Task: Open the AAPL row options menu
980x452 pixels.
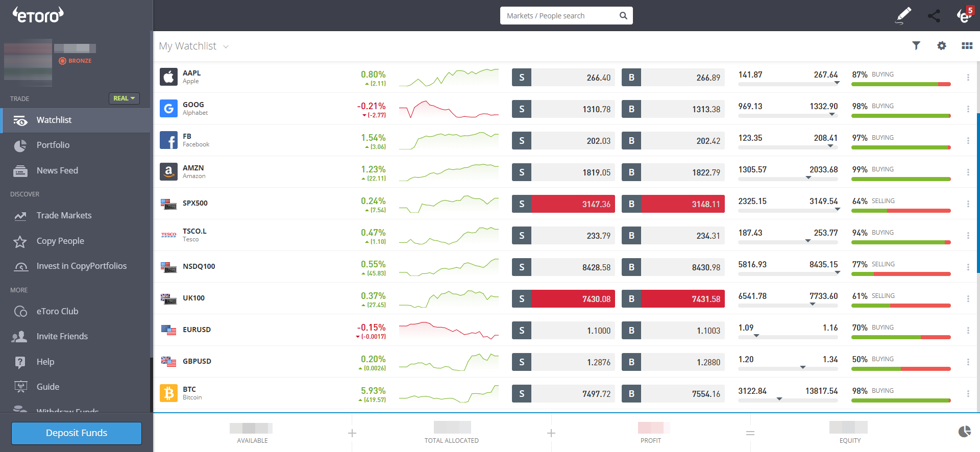Action: (968, 78)
